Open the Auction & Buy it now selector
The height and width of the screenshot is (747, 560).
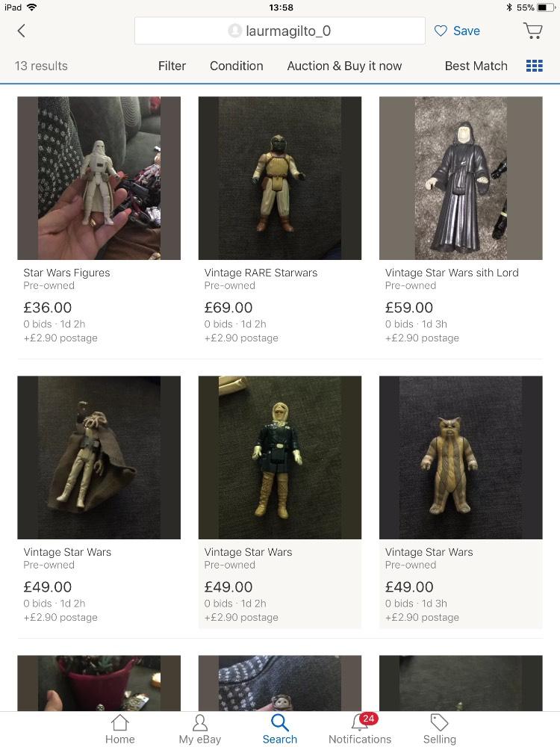(x=344, y=66)
